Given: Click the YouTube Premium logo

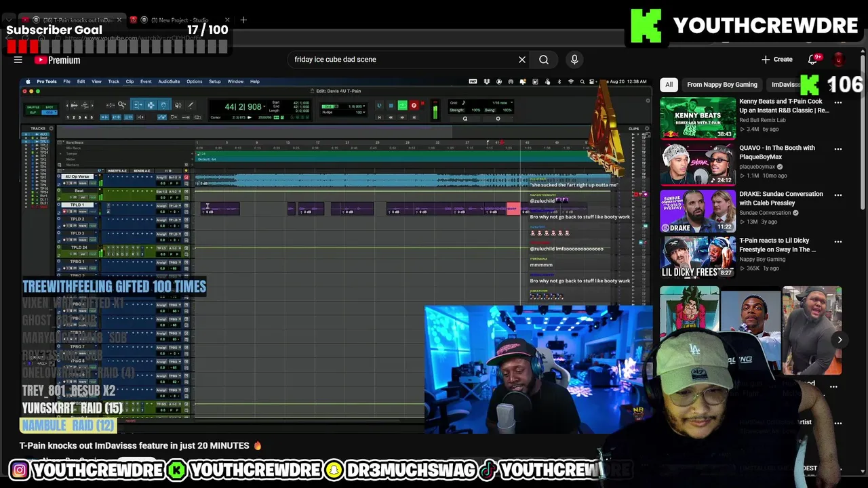Looking at the screenshot, I should 58,60.
